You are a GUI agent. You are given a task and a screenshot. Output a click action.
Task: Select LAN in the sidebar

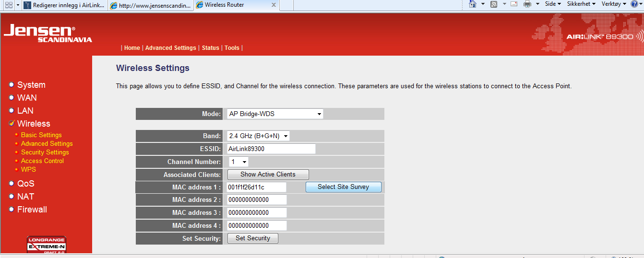pyautogui.click(x=25, y=111)
